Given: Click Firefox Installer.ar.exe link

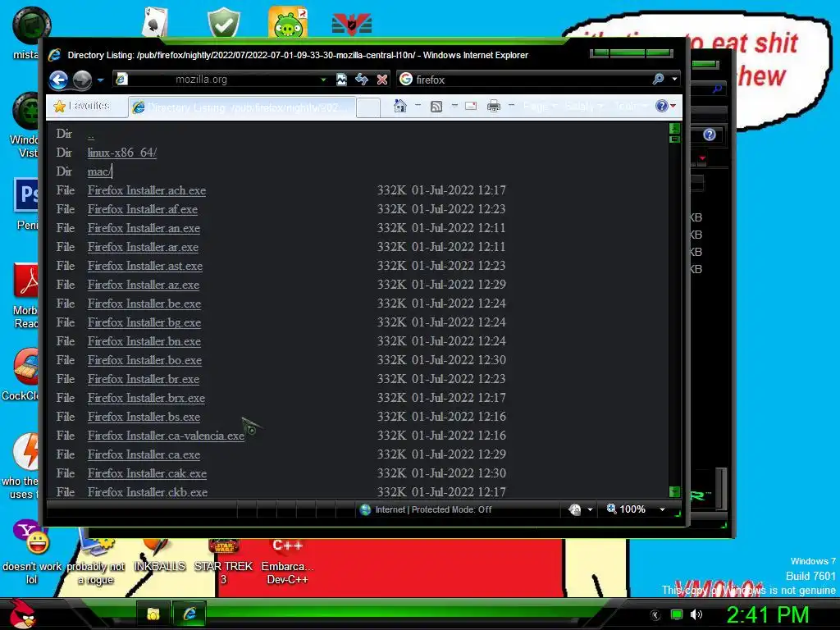Looking at the screenshot, I should click(143, 247).
